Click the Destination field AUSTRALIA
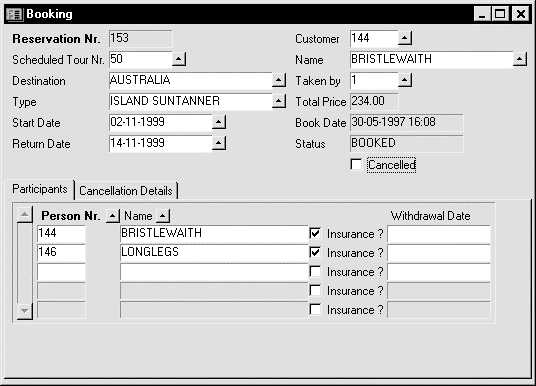536x386 pixels. pos(190,81)
